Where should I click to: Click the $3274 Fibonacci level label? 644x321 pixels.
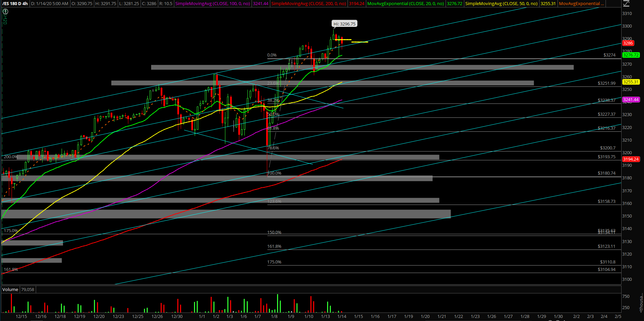coord(609,55)
